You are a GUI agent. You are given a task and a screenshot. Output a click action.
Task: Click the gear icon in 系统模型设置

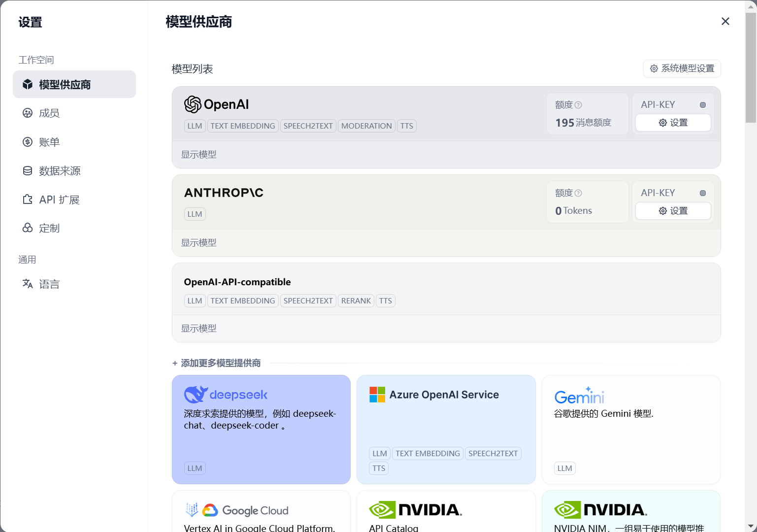point(654,68)
